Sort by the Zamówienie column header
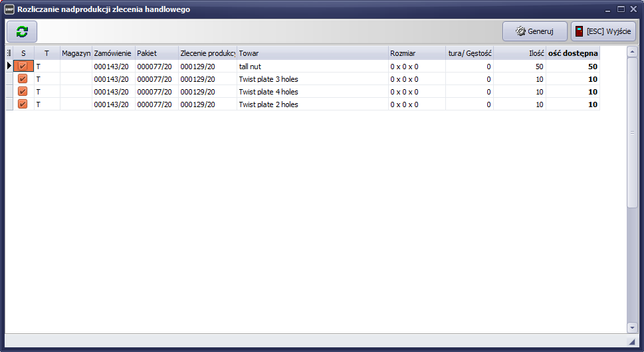This screenshot has height=352, width=644. point(113,53)
